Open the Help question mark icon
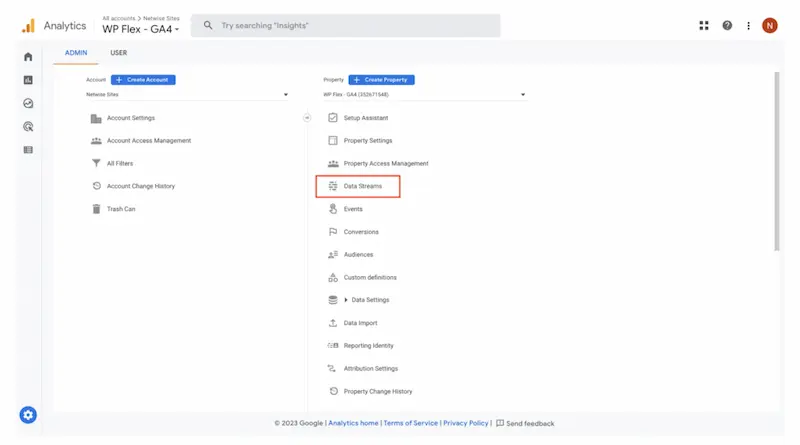Image resolution: width=800 pixels, height=445 pixels. (x=727, y=26)
